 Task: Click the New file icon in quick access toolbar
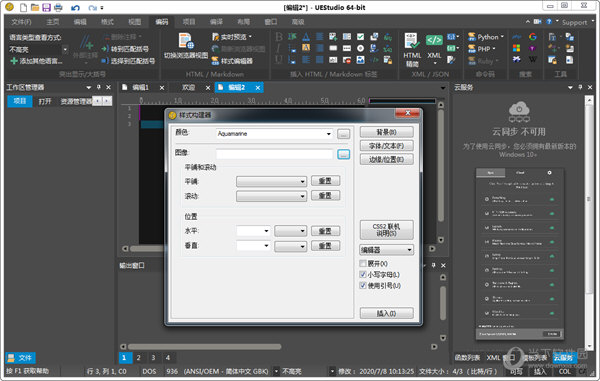point(23,7)
